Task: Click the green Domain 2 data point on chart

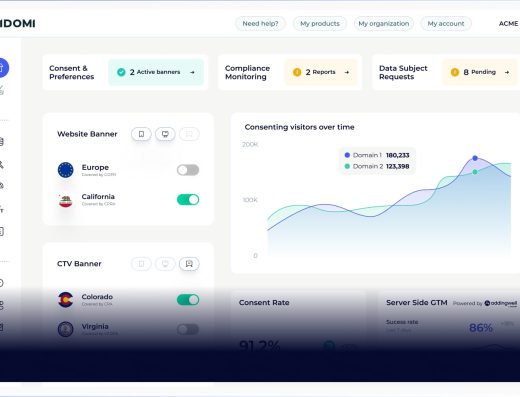Action: pyautogui.click(x=475, y=172)
